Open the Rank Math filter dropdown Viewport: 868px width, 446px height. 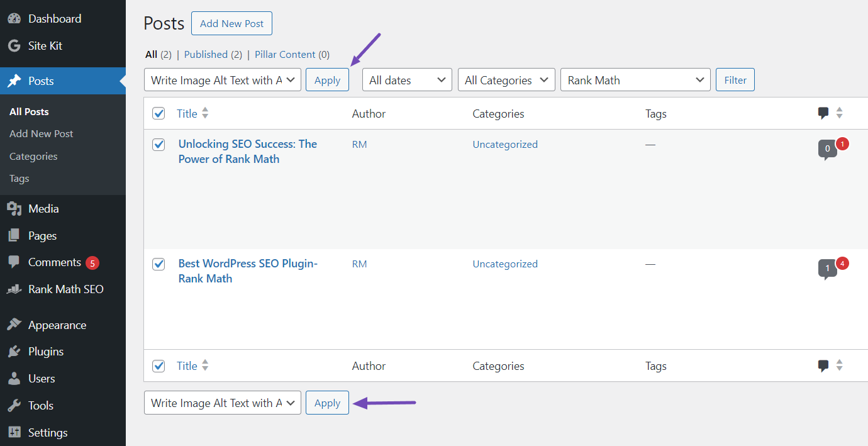(635, 80)
